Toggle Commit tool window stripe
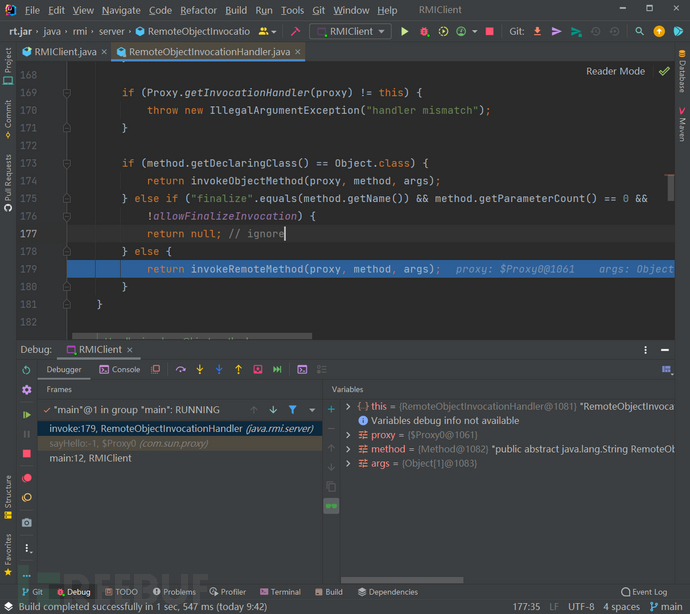Screen dimensions: 690x614 8,119
